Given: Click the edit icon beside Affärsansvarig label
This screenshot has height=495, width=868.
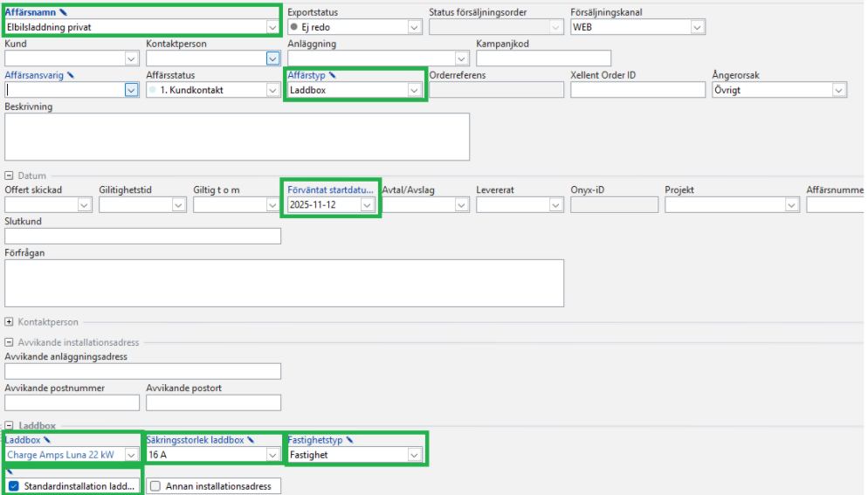Looking at the screenshot, I should (71, 75).
